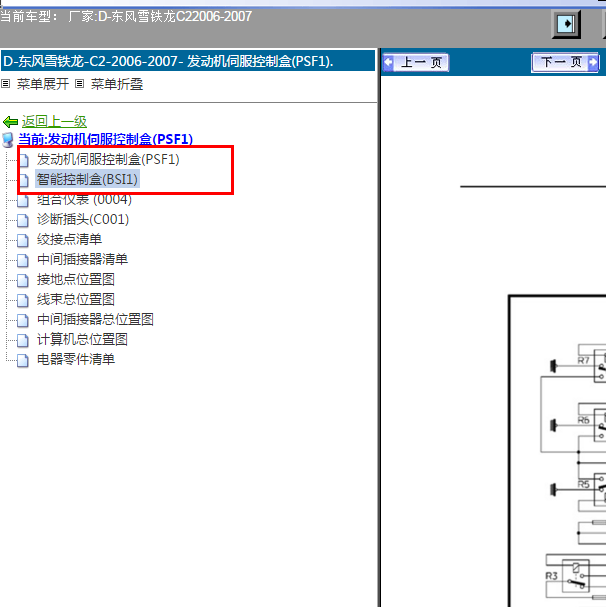The width and height of the screenshot is (606, 607).
Task: Open 中间插接器清单 tree item
Action: coord(82,259)
